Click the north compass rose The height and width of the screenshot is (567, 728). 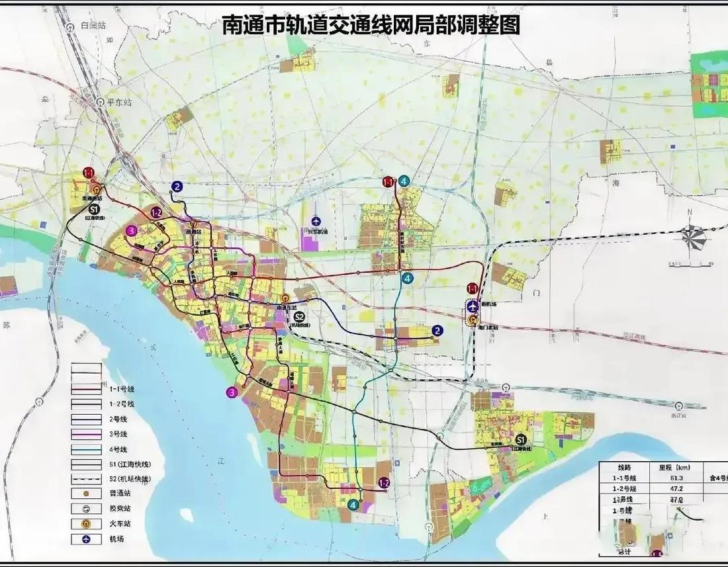(693, 237)
